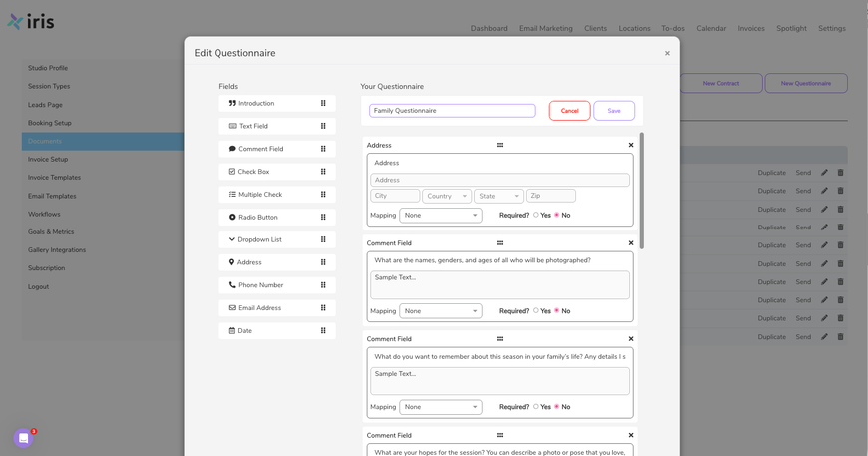868x456 pixels.
Task: Click the reorder handle atop the first Comment Field
Action: pos(500,242)
